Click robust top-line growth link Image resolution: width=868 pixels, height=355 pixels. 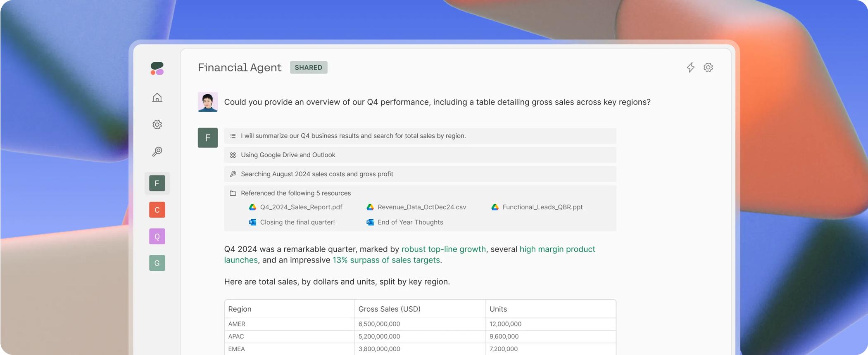tap(444, 249)
